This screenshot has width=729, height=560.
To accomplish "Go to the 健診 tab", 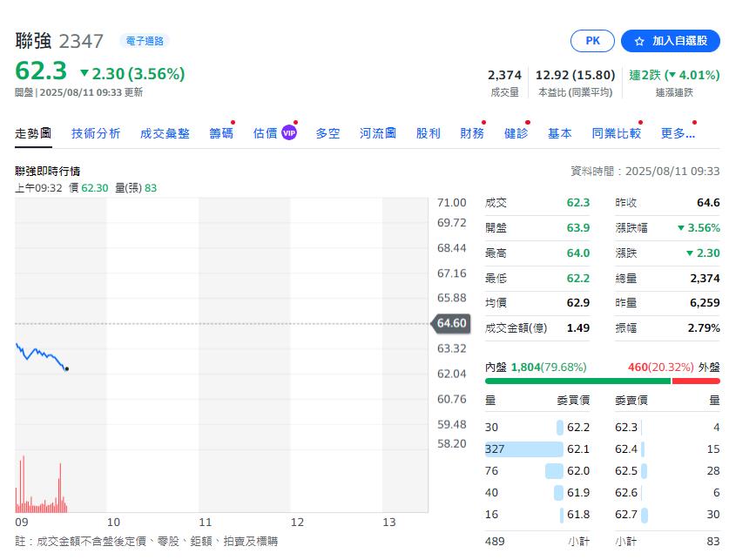I will pyautogui.click(x=516, y=133).
